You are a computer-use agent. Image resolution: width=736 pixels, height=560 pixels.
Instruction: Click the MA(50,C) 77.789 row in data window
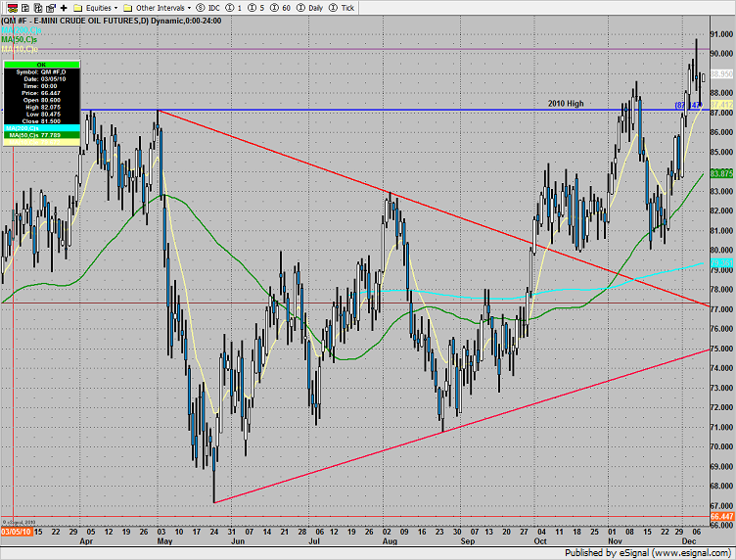[x=42, y=135]
